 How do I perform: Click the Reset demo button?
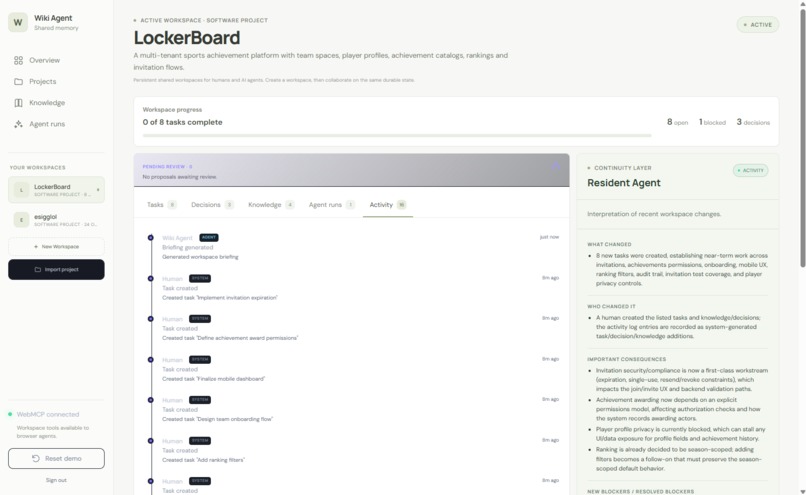[57, 459]
